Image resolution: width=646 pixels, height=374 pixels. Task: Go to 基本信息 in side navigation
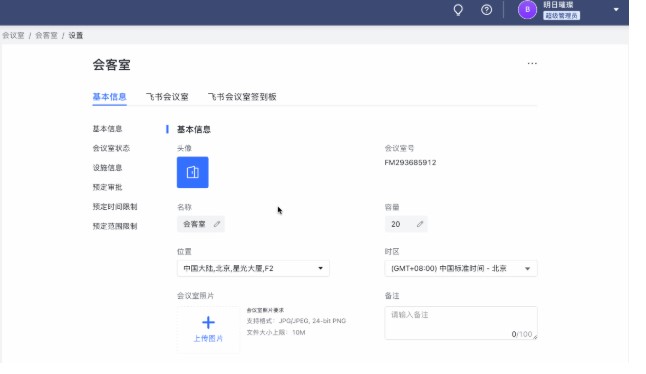point(107,129)
